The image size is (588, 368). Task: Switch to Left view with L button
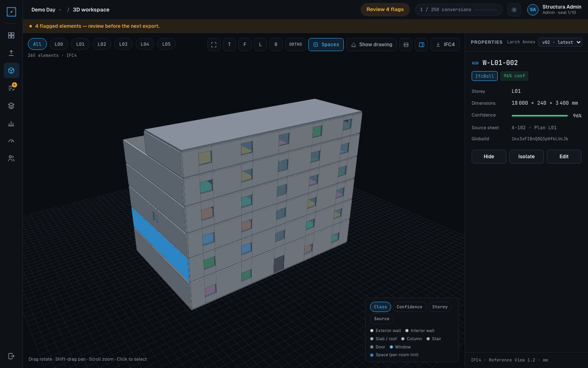[261, 45]
